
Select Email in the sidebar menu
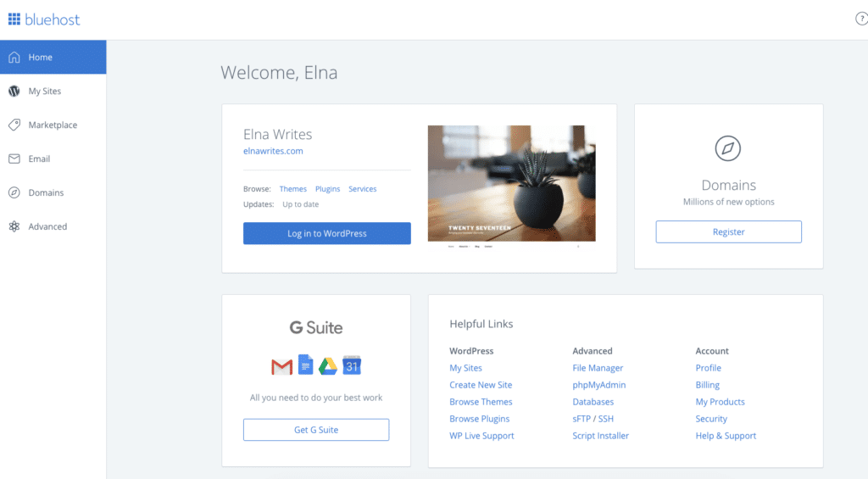[53, 159]
